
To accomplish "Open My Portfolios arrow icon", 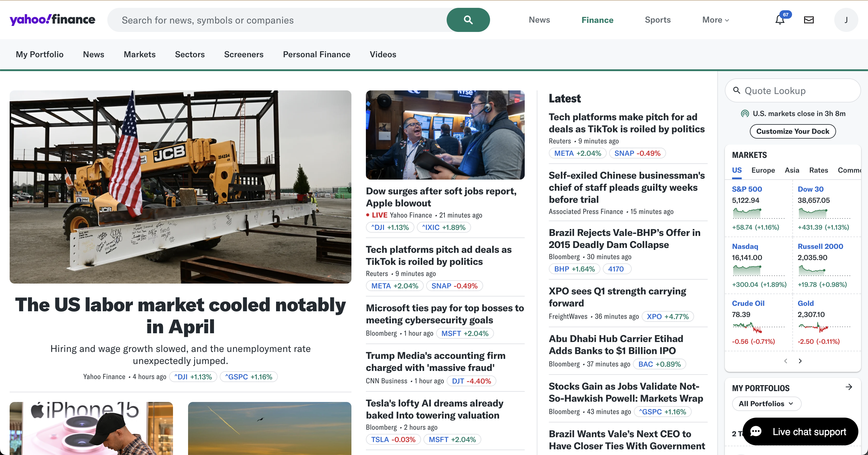I will 849,387.
